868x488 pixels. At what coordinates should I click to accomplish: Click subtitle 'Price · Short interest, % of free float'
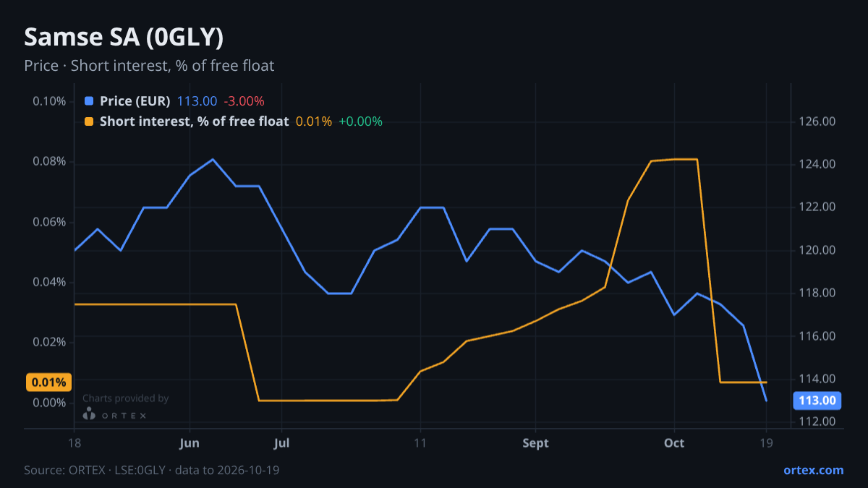(x=149, y=66)
